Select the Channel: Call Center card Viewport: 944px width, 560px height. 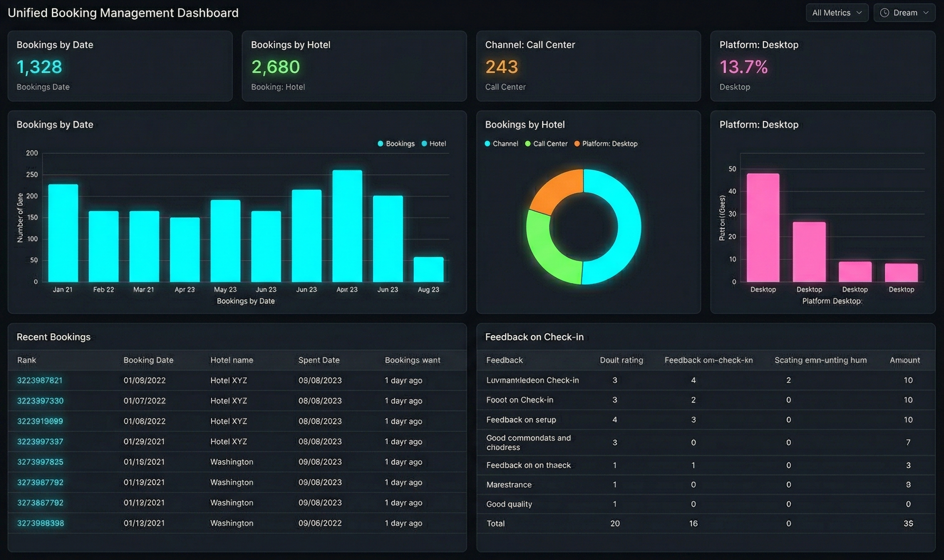point(588,66)
